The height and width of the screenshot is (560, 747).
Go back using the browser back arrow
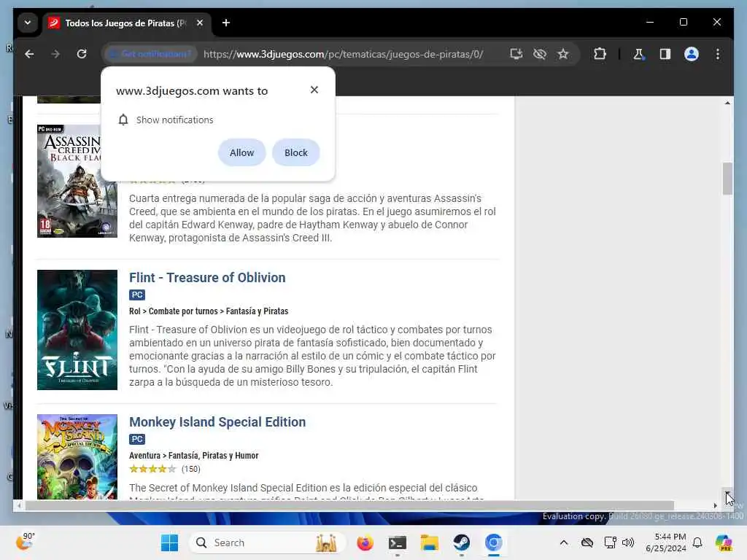tap(29, 54)
